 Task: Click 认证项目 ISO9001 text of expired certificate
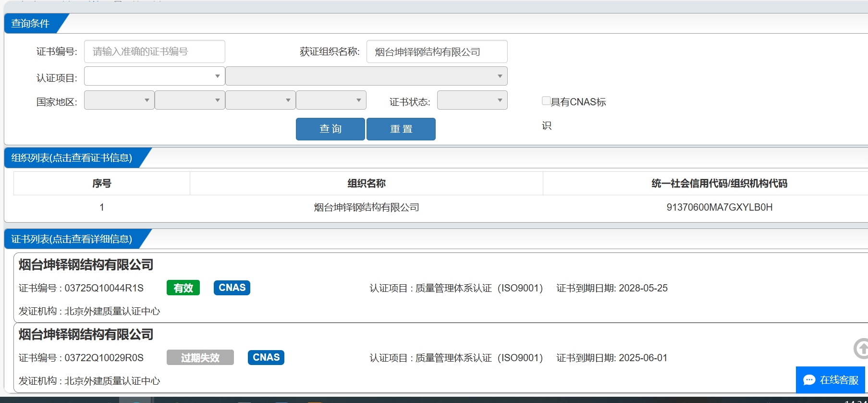pyautogui.click(x=456, y=358)
